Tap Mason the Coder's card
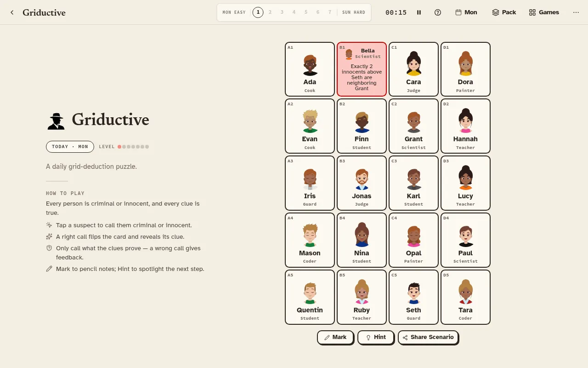This screenshot has height=368, width=588. [310, 240]
